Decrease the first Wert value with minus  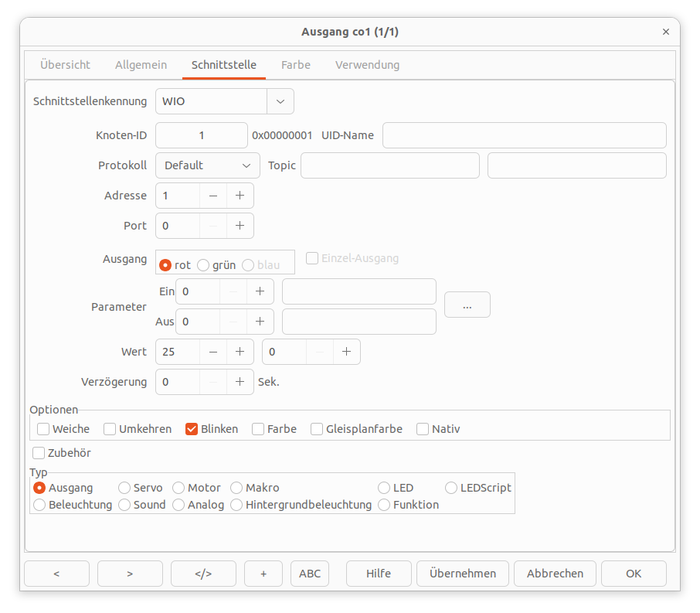pyautogui.click(x=213, y=352)
